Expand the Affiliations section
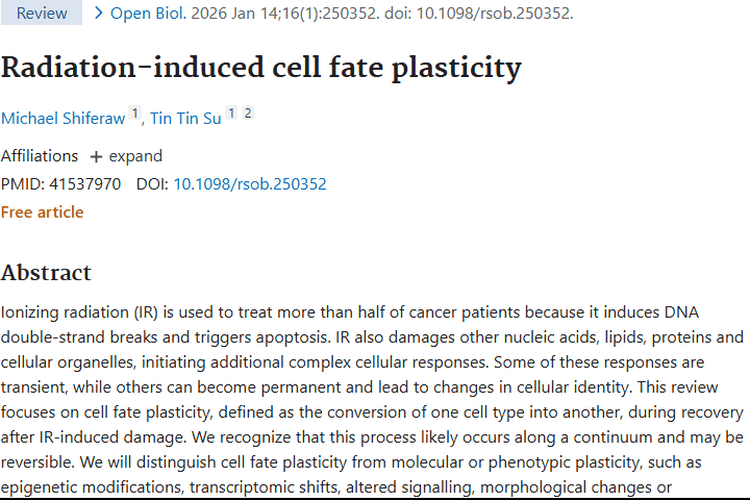The width and height of the screenshot is (750, 500). 125,156
